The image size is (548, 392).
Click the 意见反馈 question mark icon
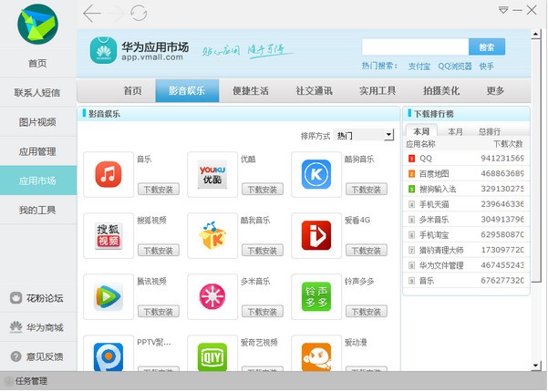[x=16, y=356]
